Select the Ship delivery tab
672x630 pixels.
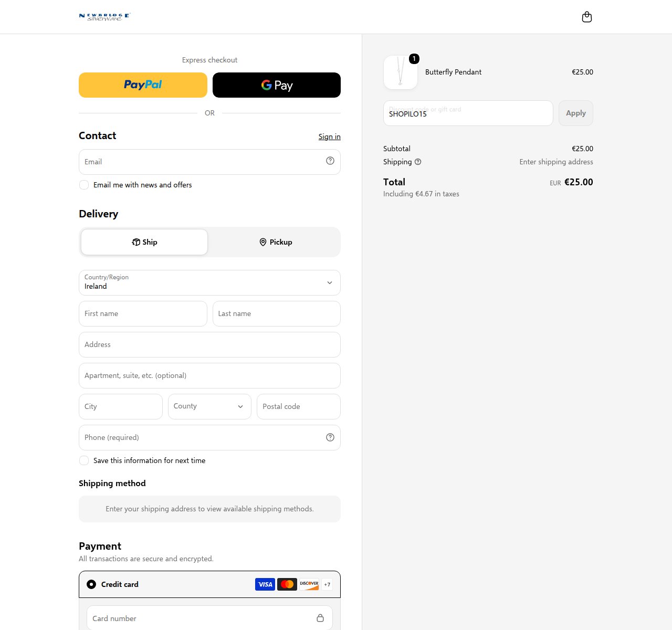pos(144,242)
